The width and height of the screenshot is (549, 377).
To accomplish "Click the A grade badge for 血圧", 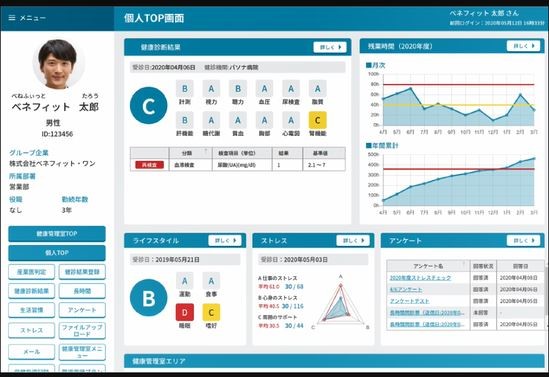I will [264, 89].
